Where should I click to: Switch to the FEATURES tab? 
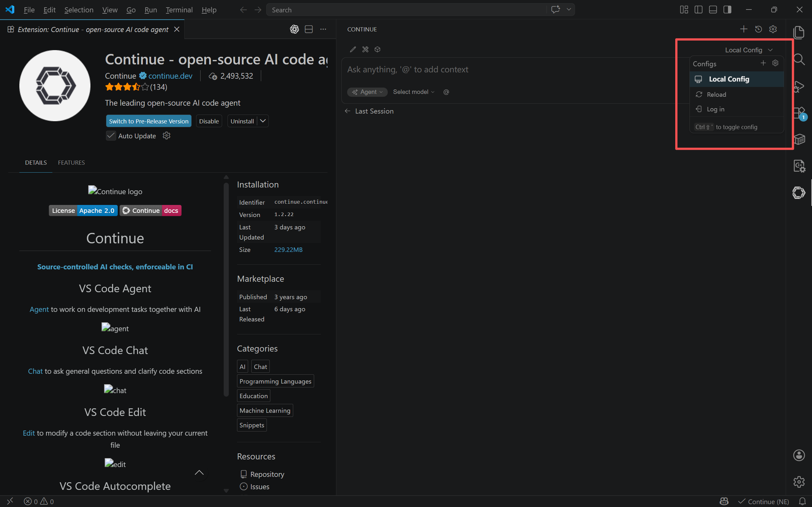pos(71,163)
